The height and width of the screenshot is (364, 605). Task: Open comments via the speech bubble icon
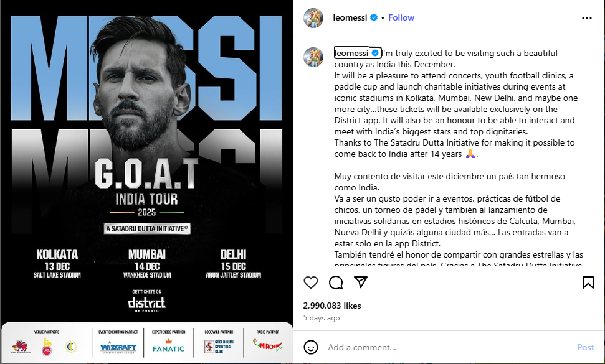point(336,282)
